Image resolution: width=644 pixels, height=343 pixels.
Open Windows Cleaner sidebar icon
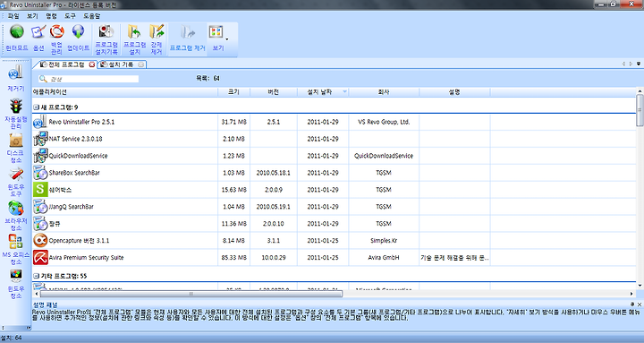pos(16,276)
